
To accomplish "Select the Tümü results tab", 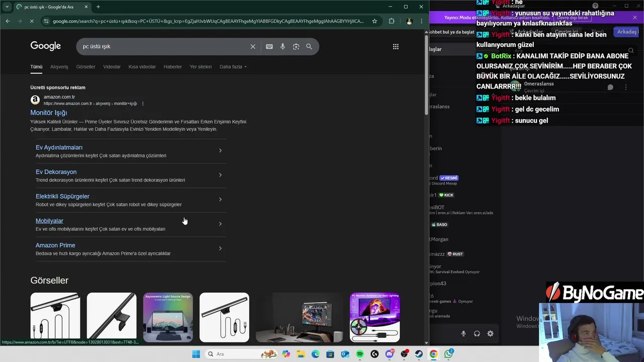I will [36, 66].
